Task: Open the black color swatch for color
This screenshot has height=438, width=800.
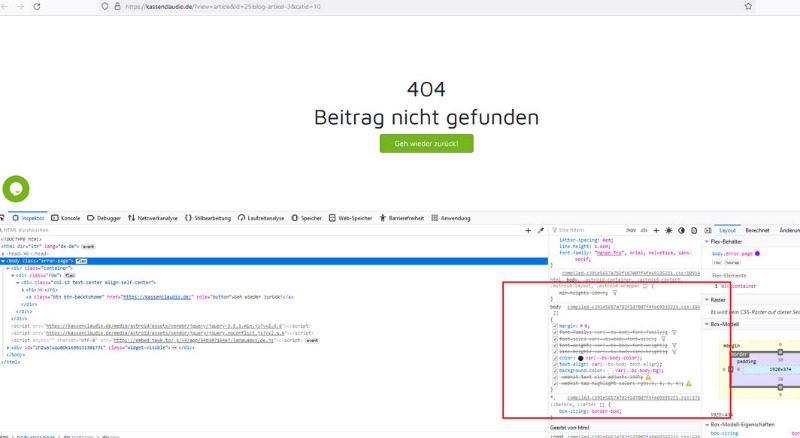Action: coord(581,358)
